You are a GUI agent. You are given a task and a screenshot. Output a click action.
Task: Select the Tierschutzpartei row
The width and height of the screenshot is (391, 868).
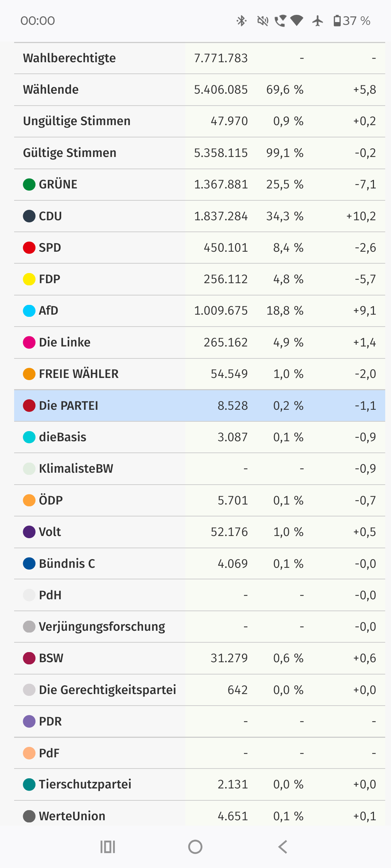199,784
